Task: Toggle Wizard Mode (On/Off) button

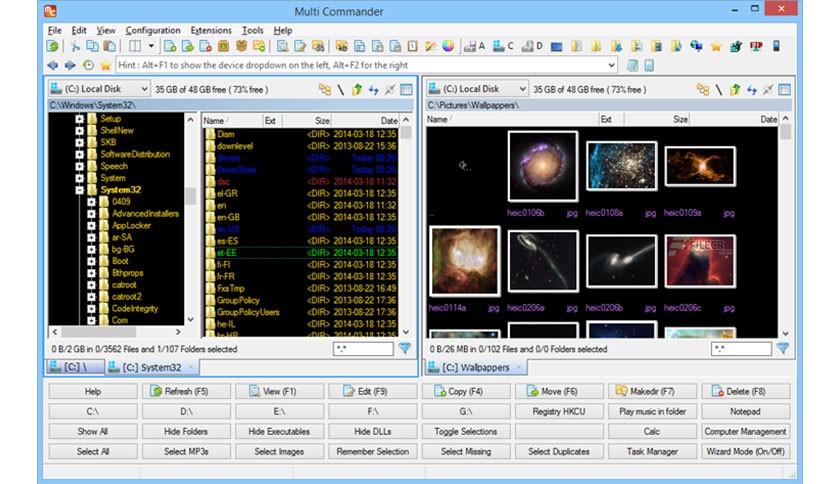Action: (745, 451)
